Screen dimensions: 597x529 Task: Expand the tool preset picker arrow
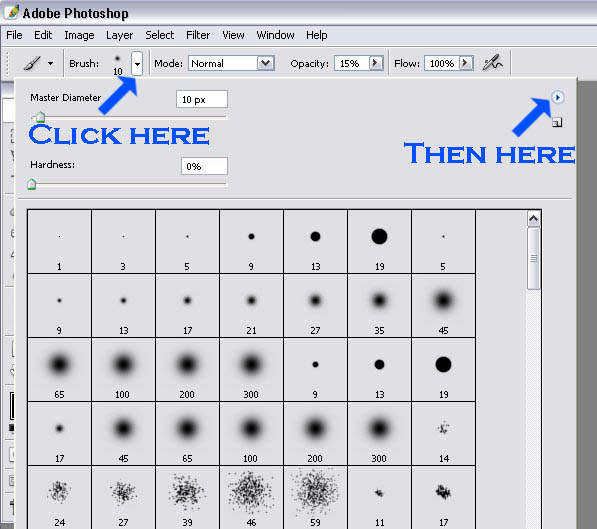[x=51, y=63]
